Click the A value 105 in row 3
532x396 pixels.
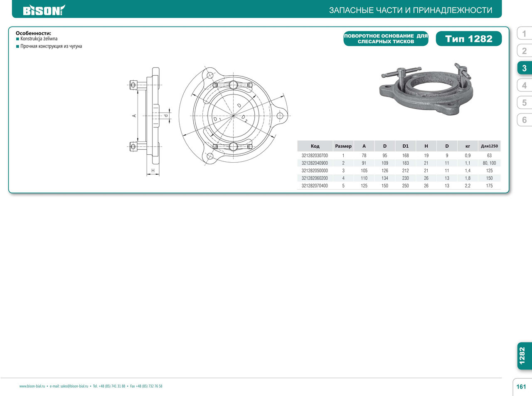[x=364, y=171]
